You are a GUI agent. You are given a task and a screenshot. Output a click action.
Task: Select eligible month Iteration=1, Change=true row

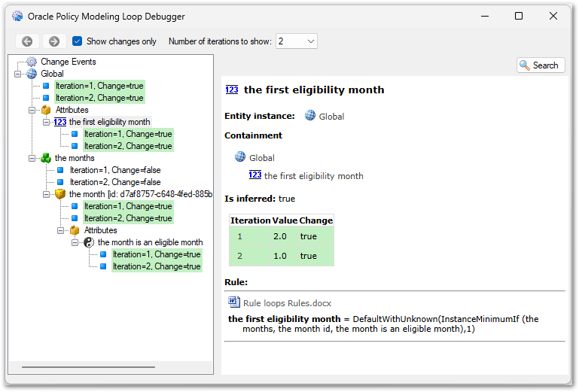coord(157,254)
